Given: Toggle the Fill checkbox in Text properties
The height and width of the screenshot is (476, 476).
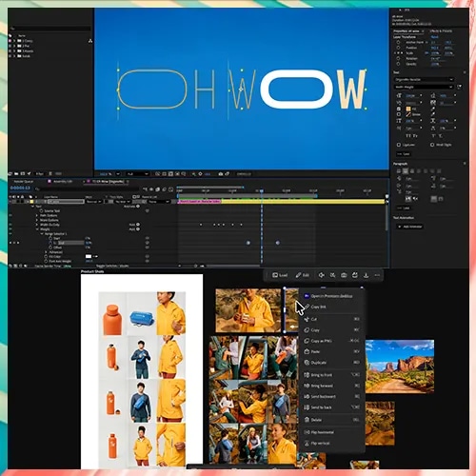Looking at the screenshot, I should coord(399,109).
